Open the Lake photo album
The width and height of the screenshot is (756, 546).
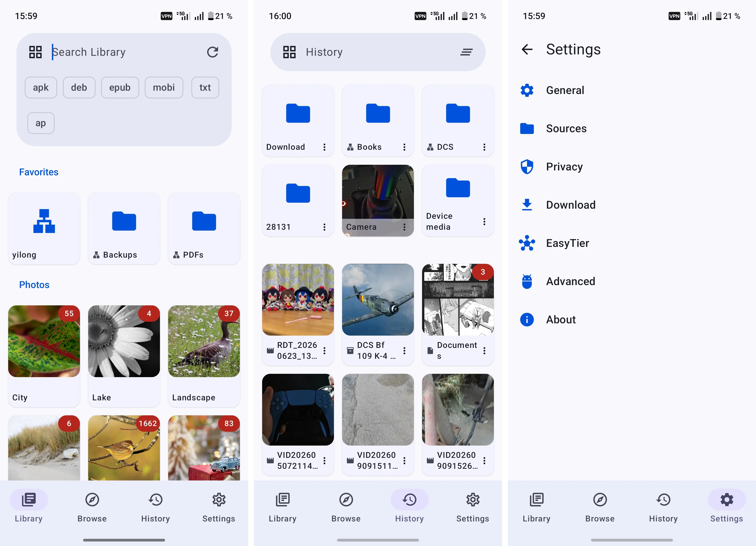[x=124, y=356]
